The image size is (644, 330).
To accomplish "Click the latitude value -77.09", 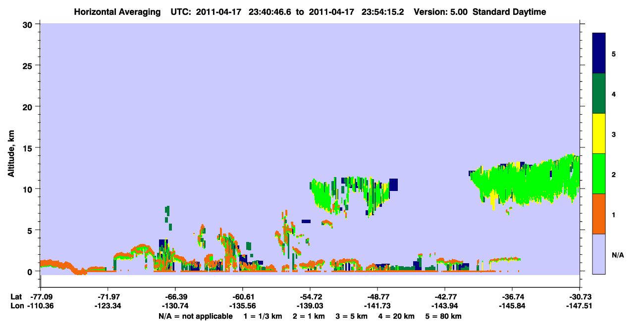I will pos(40,297).
